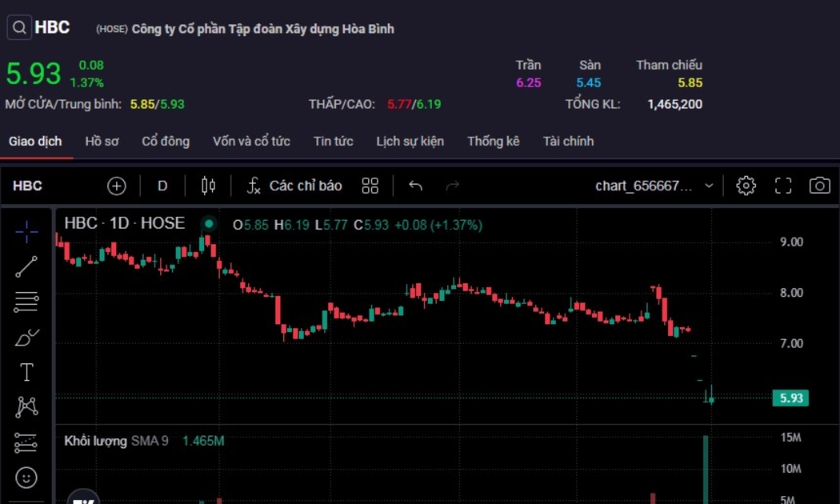Click the green market status dot
The width and height of the screenshot is (840, 504).
point(209,224)
